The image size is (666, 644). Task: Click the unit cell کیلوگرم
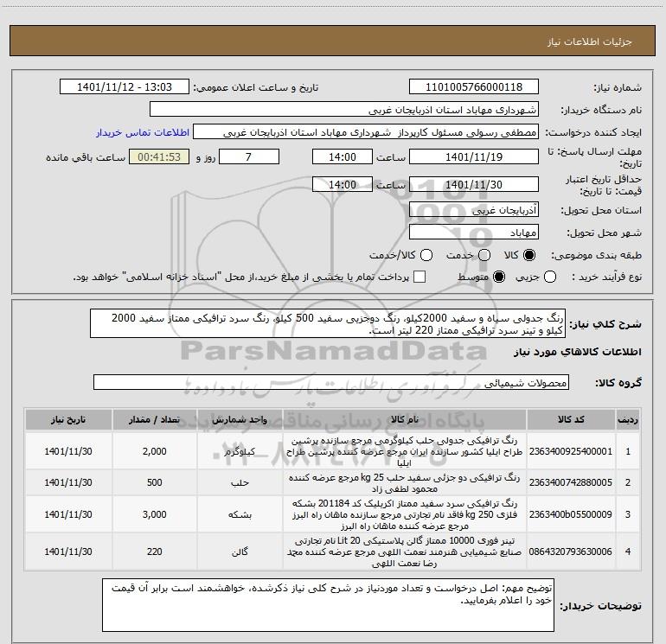(x=240, y=451)
